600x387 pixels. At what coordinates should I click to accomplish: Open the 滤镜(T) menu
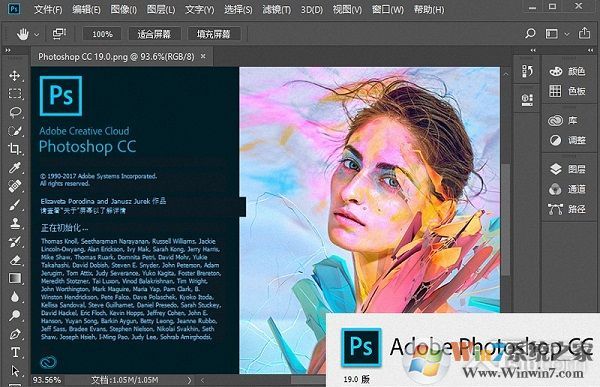[276, 9]
